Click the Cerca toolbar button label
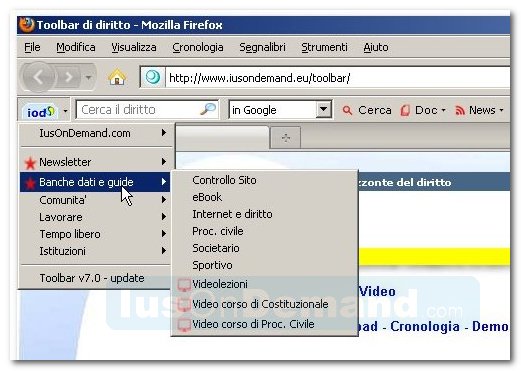 click(x=375, y=110)
